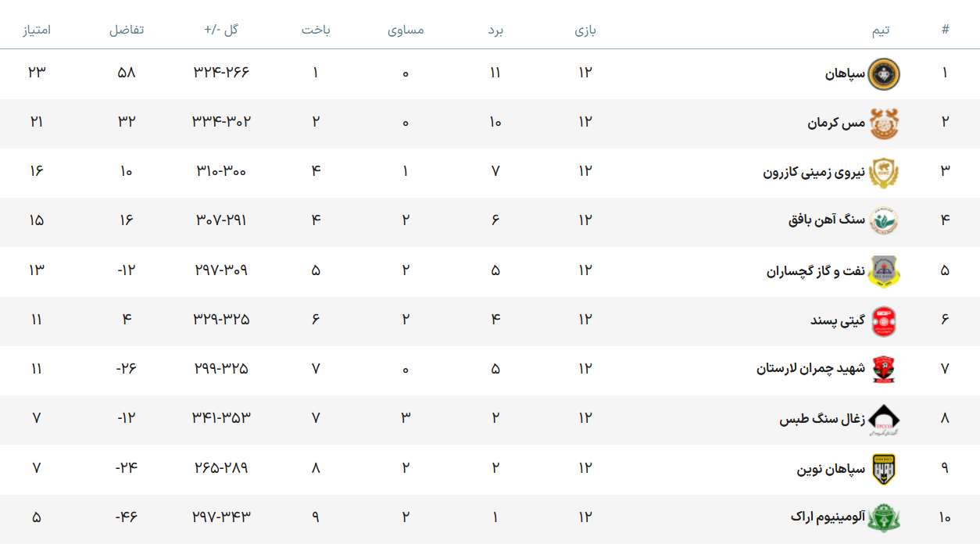This screenshot has width=980, height=551.
Task: Click the برد column header
Action: click(x=495, y=30)
